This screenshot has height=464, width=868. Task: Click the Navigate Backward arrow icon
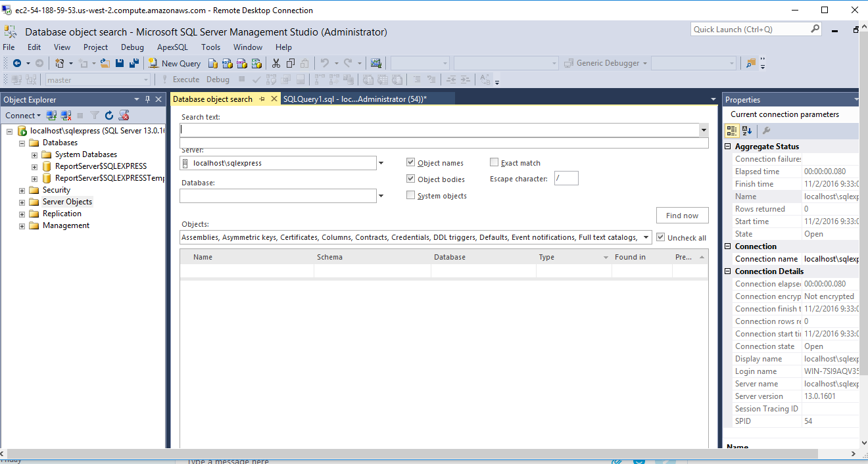click(17, 63)
